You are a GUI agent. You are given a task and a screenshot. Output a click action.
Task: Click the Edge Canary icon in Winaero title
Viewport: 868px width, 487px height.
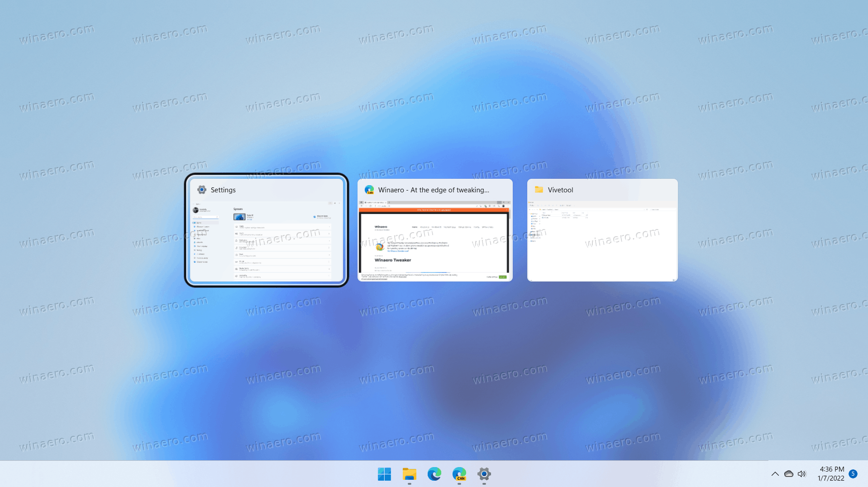pos(369,190)
